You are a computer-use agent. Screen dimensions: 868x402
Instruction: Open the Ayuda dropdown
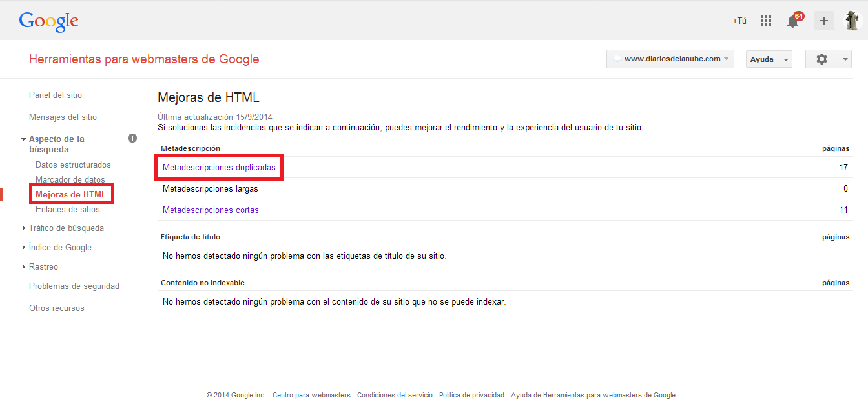[x=769, y=59]
